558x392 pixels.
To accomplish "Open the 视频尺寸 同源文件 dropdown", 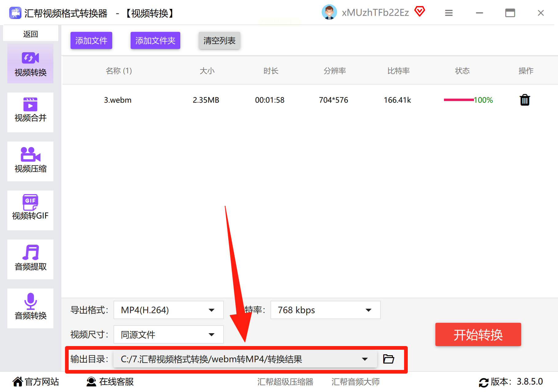I will click(x=169, y=334).
